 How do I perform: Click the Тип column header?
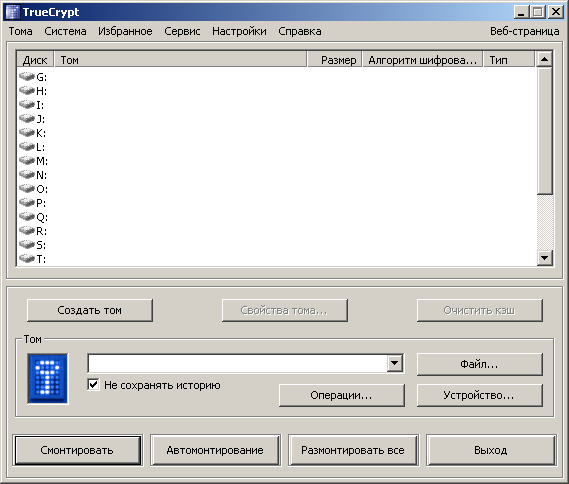click(509, 60)
